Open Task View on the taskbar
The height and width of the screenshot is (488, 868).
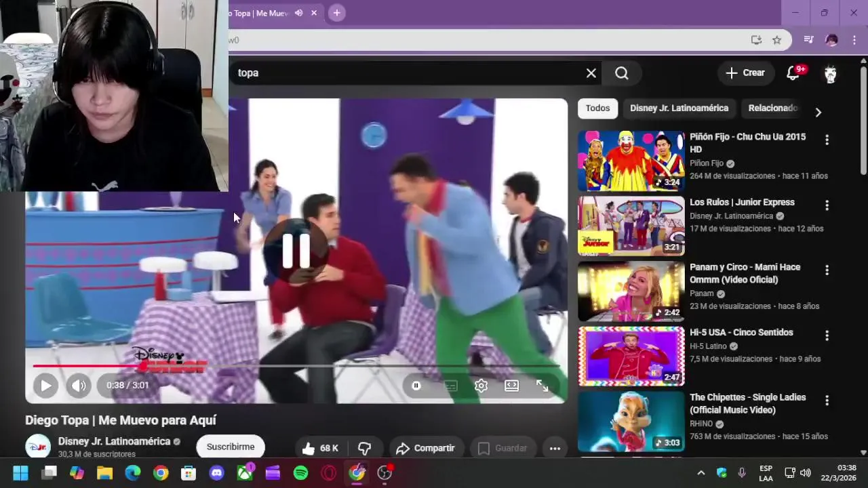(x=49, y=473)
